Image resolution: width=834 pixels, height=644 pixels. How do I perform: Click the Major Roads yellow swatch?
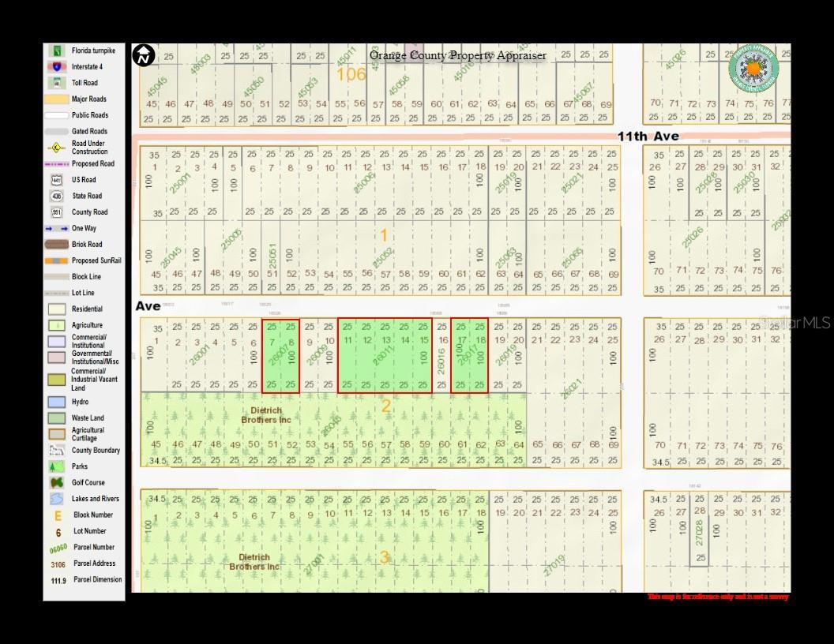point(57,99)
